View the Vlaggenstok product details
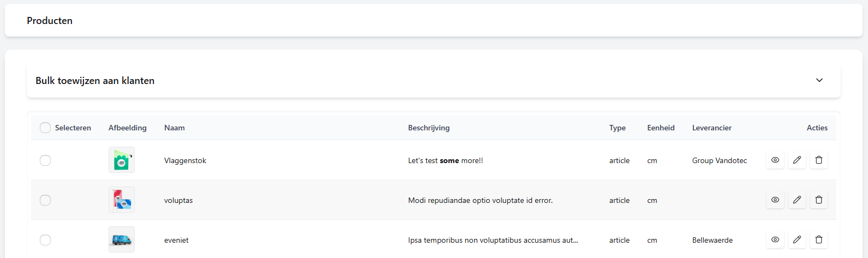868x258 pixels. (775, 160)
